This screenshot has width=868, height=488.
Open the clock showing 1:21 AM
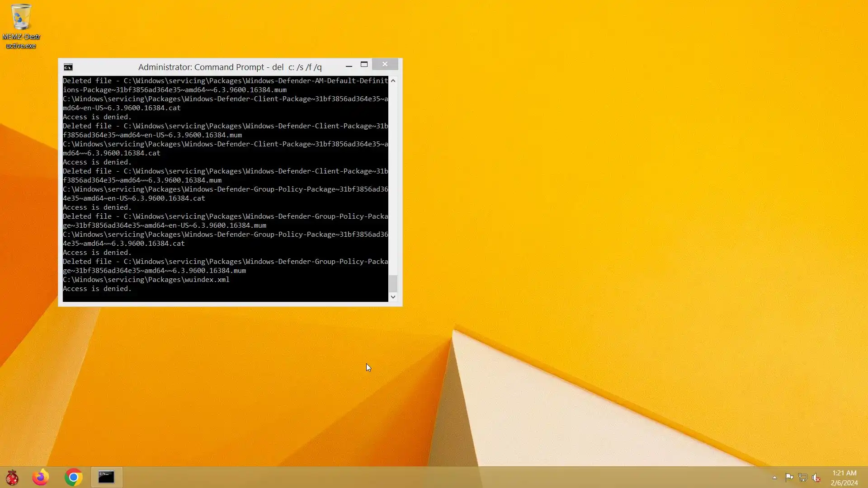pyautogui.click(x=844, y=478)
